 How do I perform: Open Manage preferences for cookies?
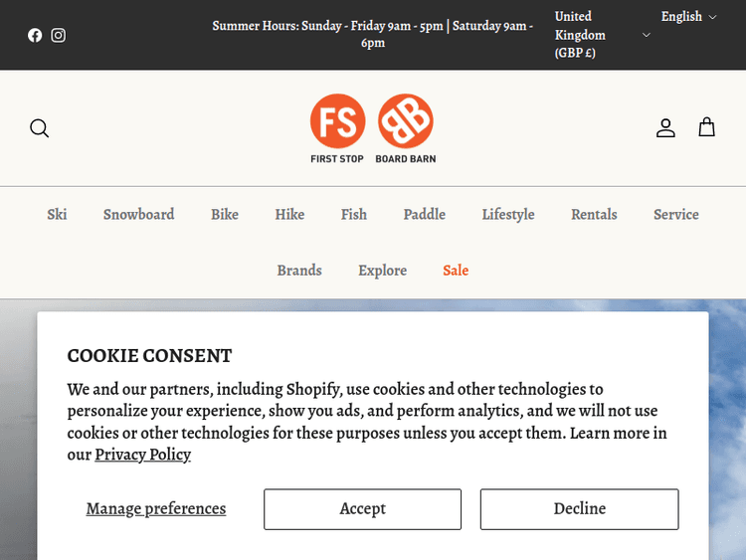point(156,509)
